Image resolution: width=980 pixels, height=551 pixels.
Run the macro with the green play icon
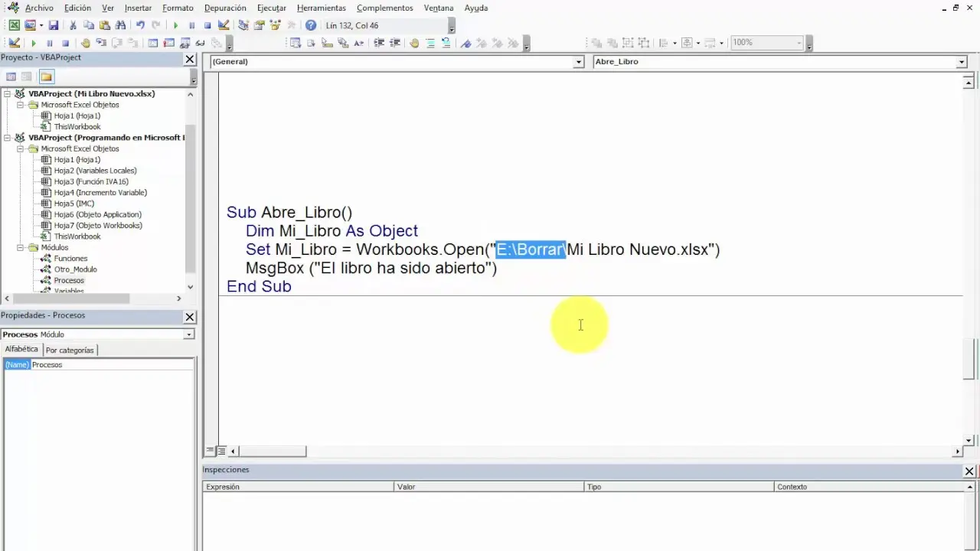[175, 25]
